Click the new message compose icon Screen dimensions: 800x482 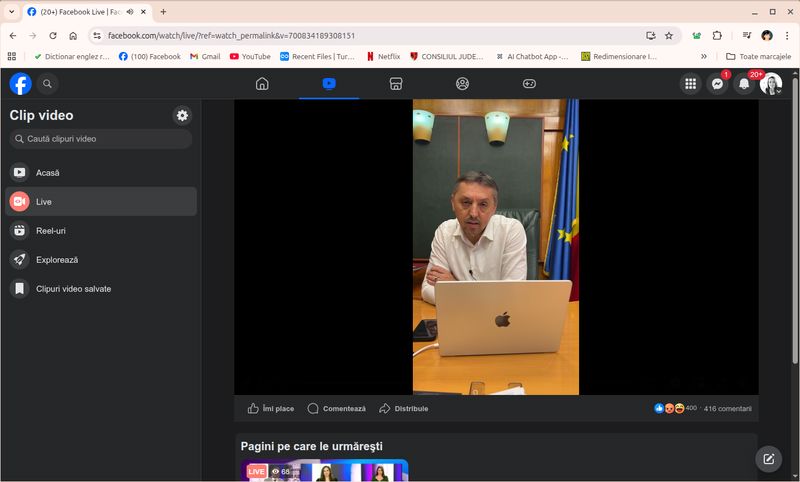pos(768,459)
